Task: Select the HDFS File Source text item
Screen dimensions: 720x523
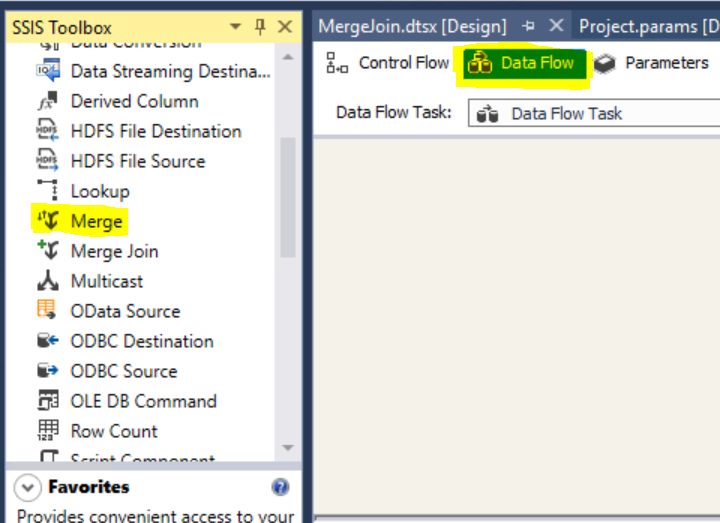Action: pos(138,161)
